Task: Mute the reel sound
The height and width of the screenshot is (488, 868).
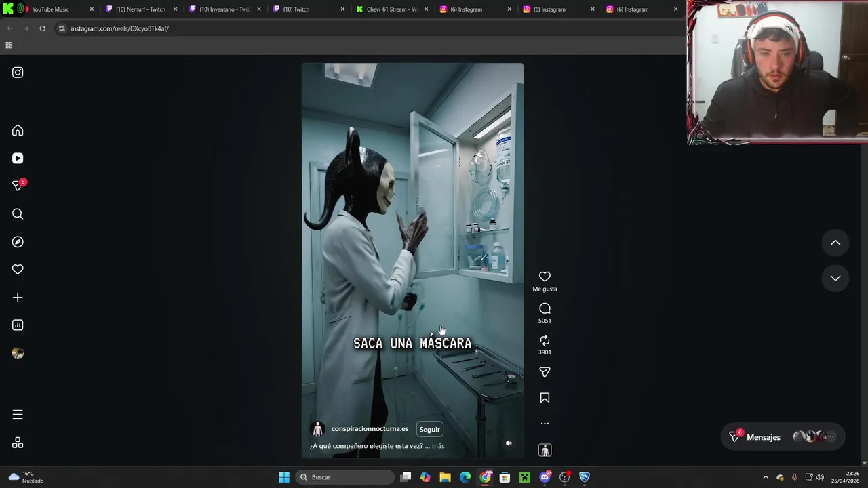Action: point(509,443)
